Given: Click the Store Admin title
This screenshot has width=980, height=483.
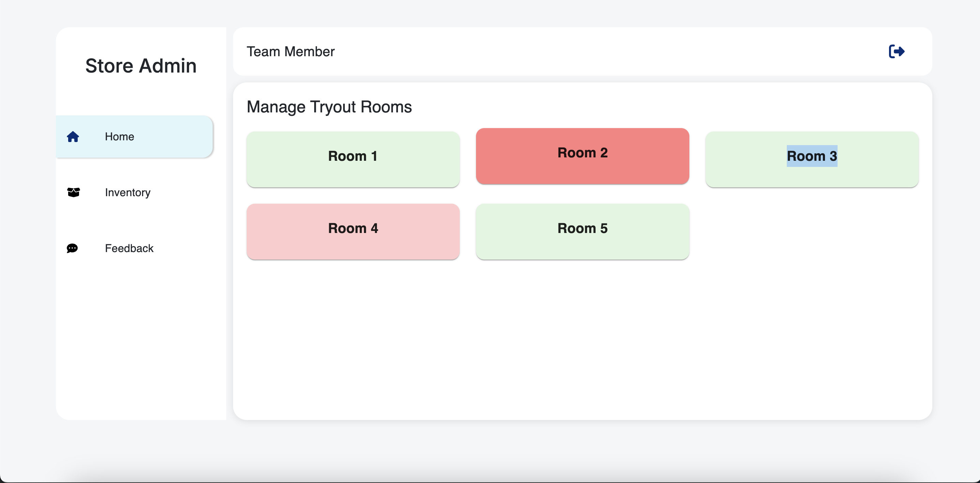Looking at the screenshot, I should [141, 65].
